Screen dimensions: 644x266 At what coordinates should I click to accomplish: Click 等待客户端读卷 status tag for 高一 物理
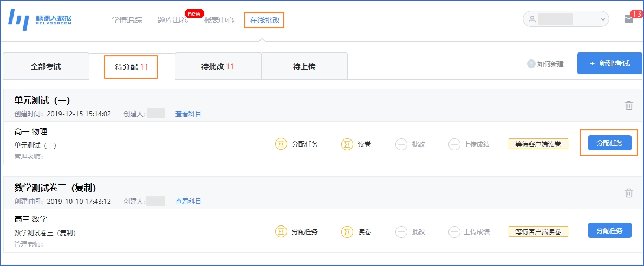(538, 144)
